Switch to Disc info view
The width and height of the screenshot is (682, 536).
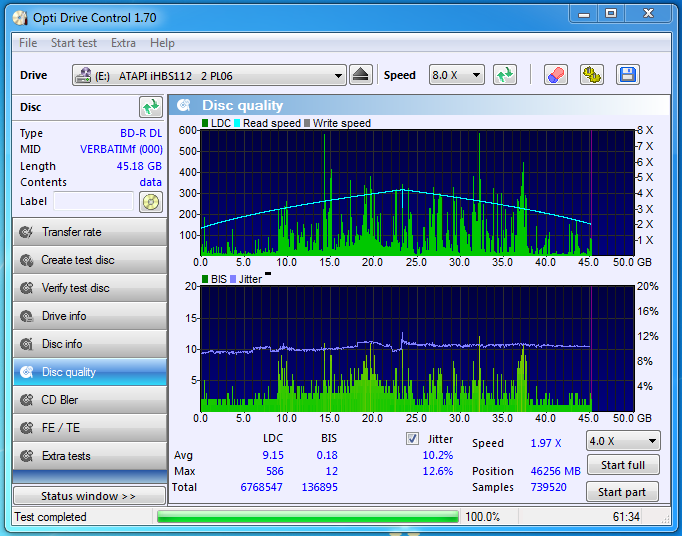click(x=90, y=344)
